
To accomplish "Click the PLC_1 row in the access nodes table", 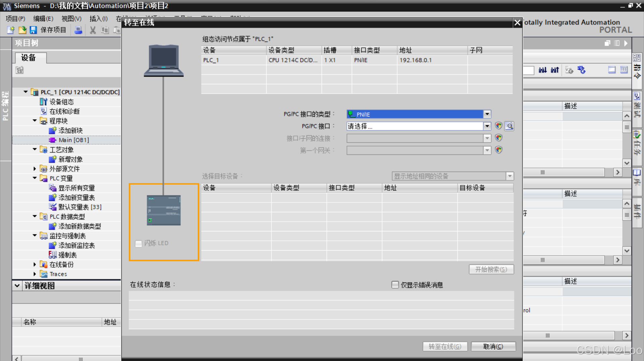I will pyautogui.click(x=357, y=60).
